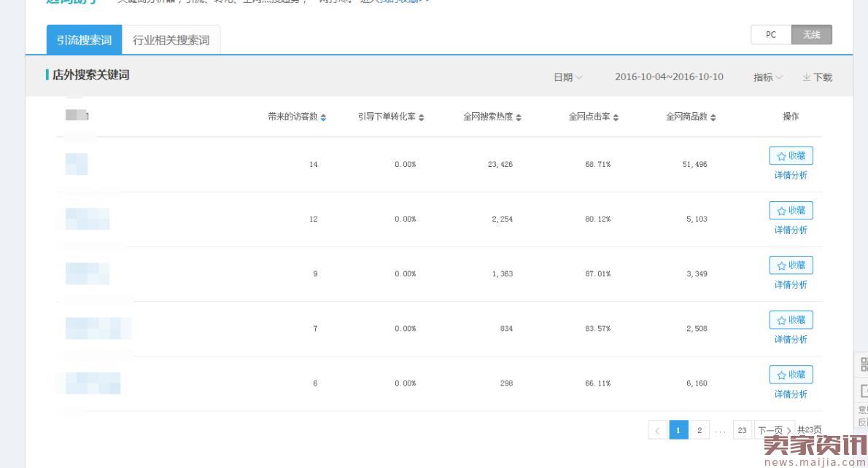Switch view to PC
This screenshot has height=468, width=868.
[x=771, y=35]
